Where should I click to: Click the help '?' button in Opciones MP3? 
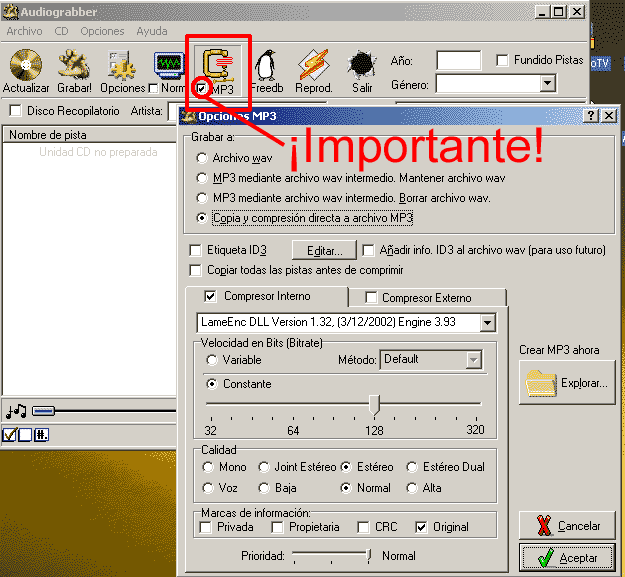click(x=591, y=116)
